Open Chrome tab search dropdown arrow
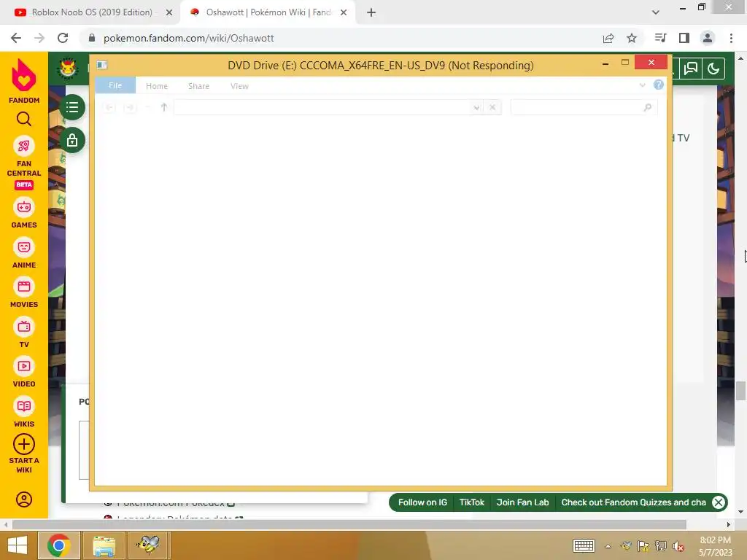This screenshot has width=747, height=560. (x=656, y=13)
